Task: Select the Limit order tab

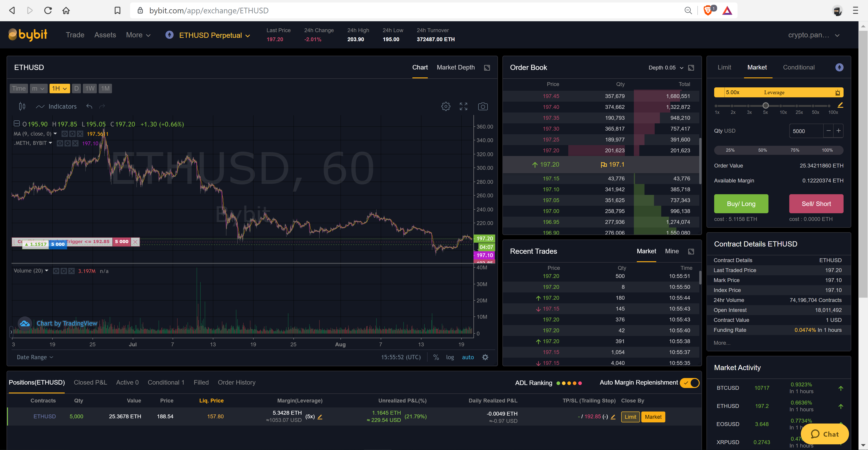Action: [724, 67]
